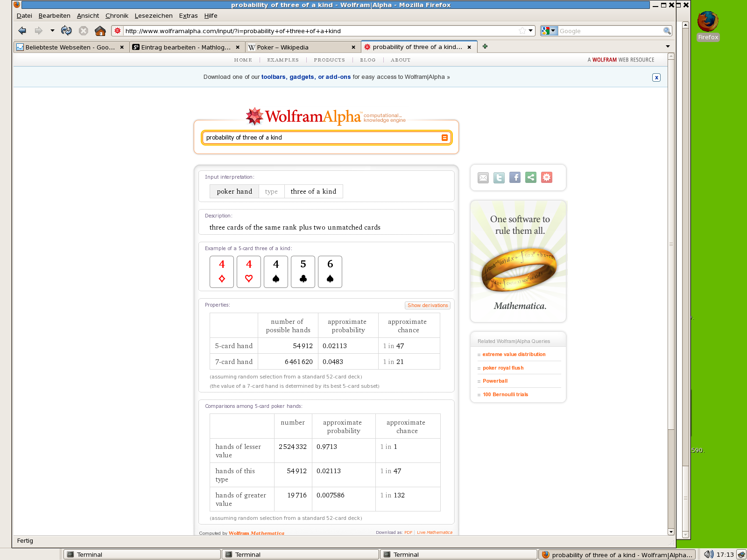
Task: Open the Lesezeichen menu
Action: [154, 16]
